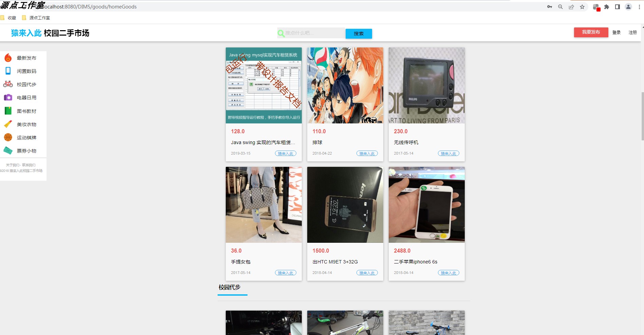644x335 pixels.
Task: Click the extension icon with red badge
Action: click(596, 7)
